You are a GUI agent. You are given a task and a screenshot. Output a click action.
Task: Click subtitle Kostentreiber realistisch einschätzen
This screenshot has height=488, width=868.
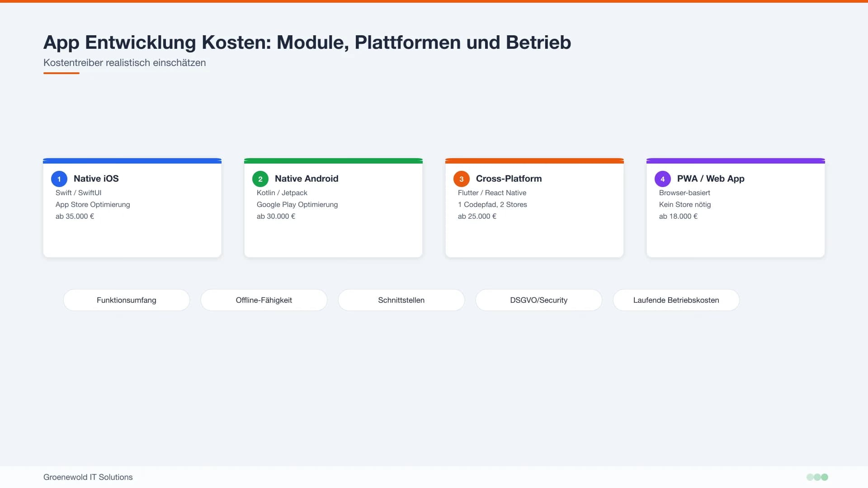click(125, 63)
